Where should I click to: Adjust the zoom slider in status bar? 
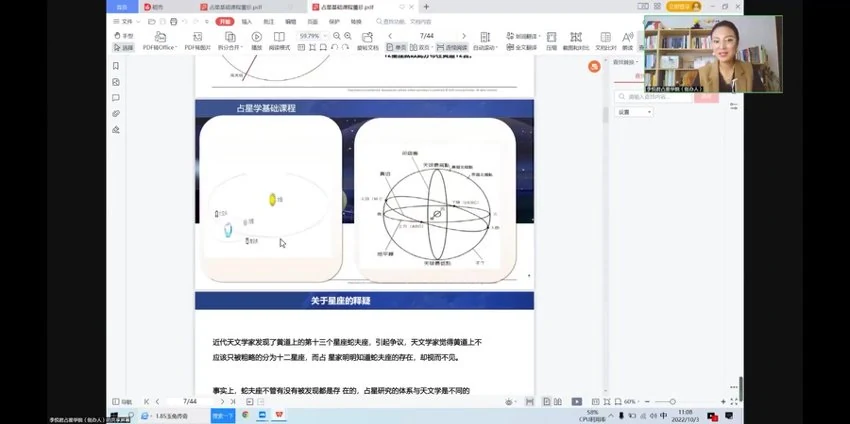point(672,402)
